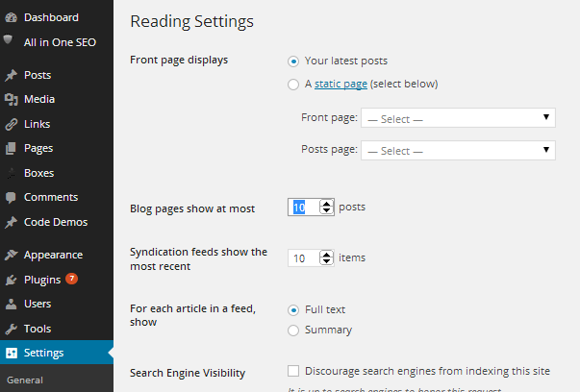Click the Tools wrench icon
Viewport: 580px width, 392px height.
click(11, 329)
